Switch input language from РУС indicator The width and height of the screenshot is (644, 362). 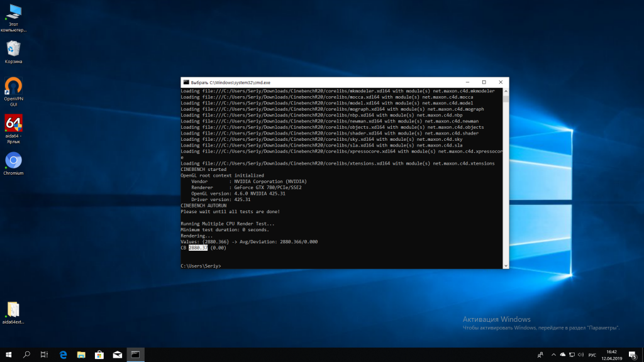point(592,355)
